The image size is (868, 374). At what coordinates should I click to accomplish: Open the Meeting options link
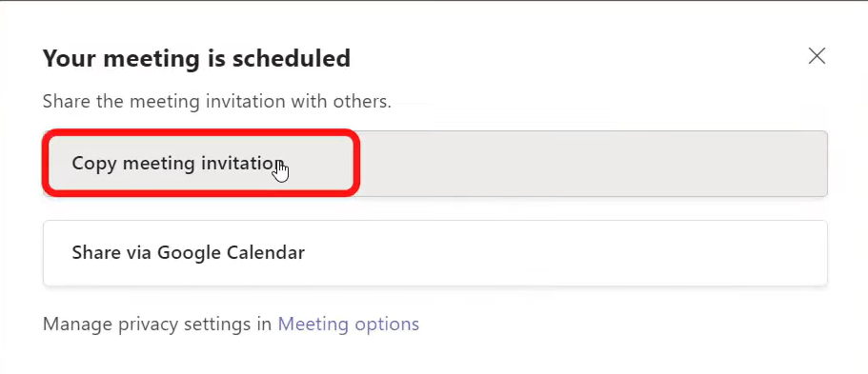348,324
